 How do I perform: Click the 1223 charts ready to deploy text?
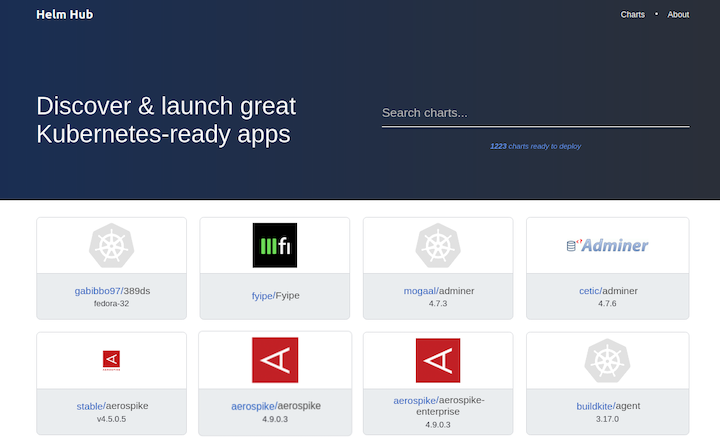point(535,146)
